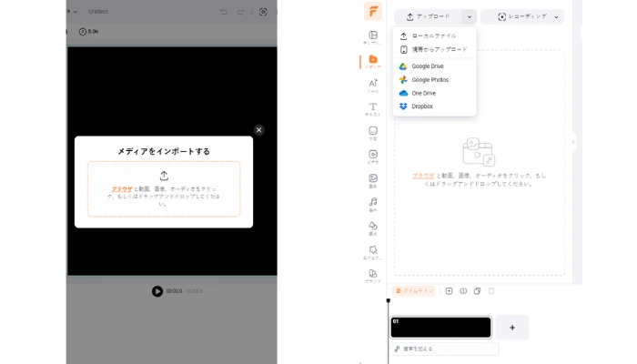Click the undo arrow in editor header
Image resolution: width=637 pixels, height=364 pixels.
click(x=224, y=12)
